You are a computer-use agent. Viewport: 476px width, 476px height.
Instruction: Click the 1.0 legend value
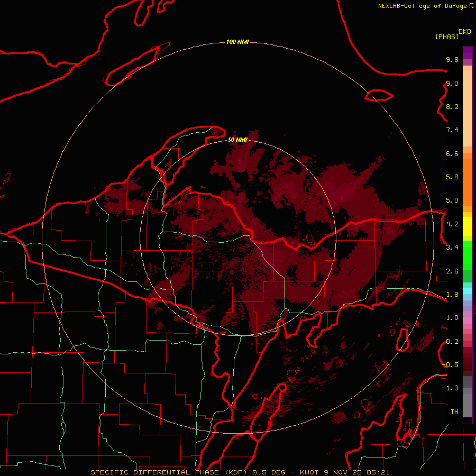pos(452,318)
